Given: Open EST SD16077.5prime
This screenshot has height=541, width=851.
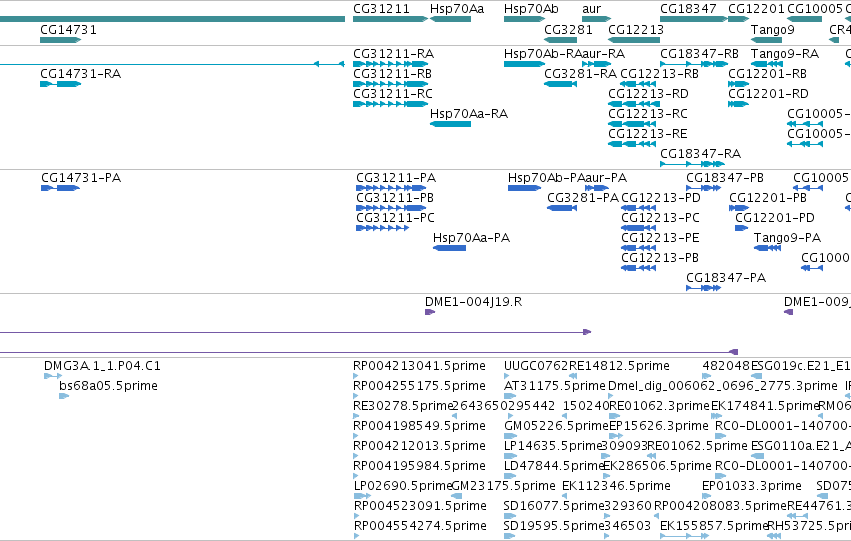Looking at the screenshot, I should point(510,516).
